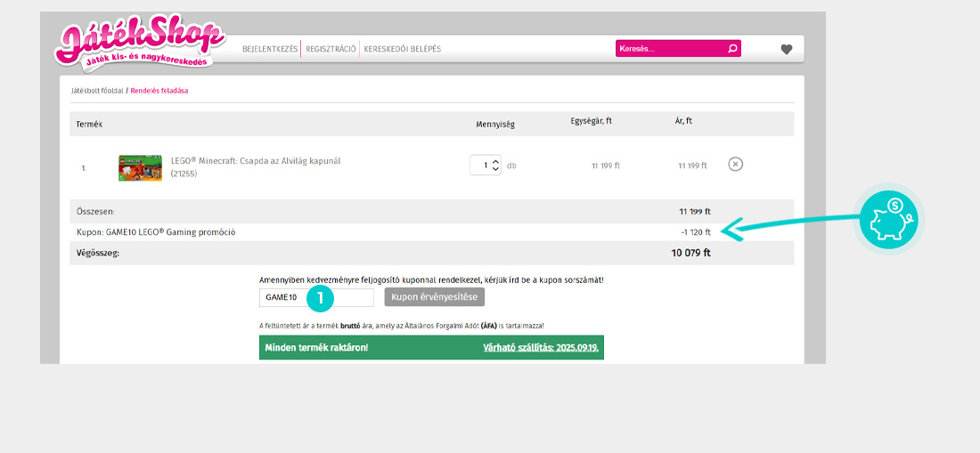The image size is (980, 453).
Task: Click the LEGO Minecraft product thumbnail
Action: [x=140, y=167]
